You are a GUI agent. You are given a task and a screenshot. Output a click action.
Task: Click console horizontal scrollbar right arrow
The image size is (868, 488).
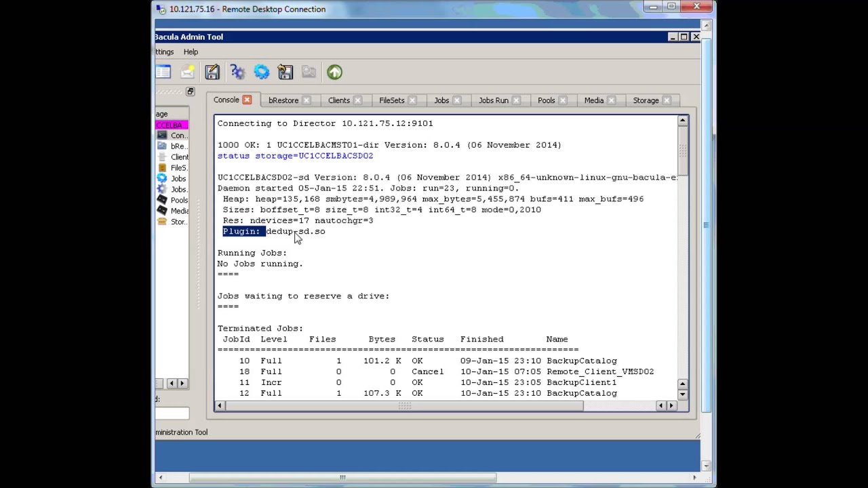(x=671, y=406)
